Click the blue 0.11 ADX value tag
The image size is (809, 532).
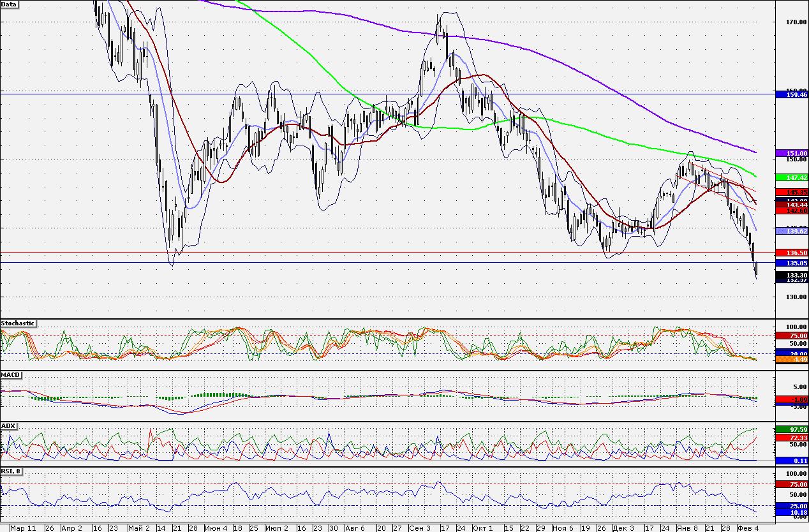(792, 460)
